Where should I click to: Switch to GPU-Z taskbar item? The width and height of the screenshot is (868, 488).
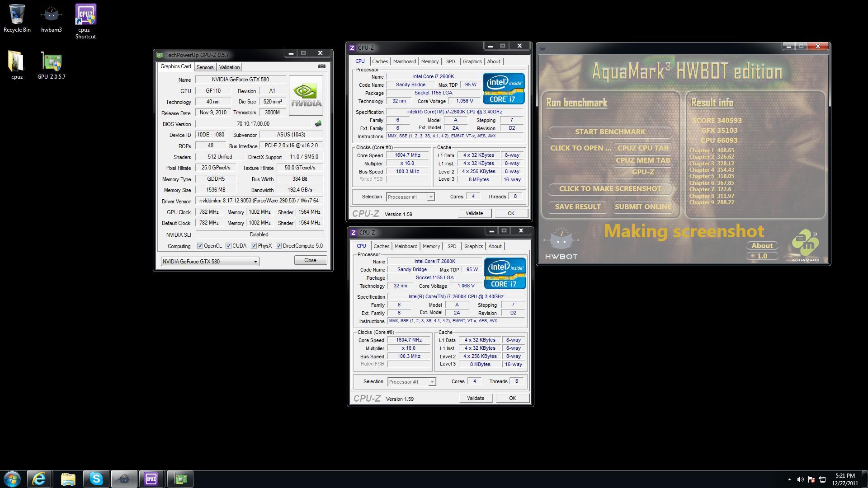(180, 479)
